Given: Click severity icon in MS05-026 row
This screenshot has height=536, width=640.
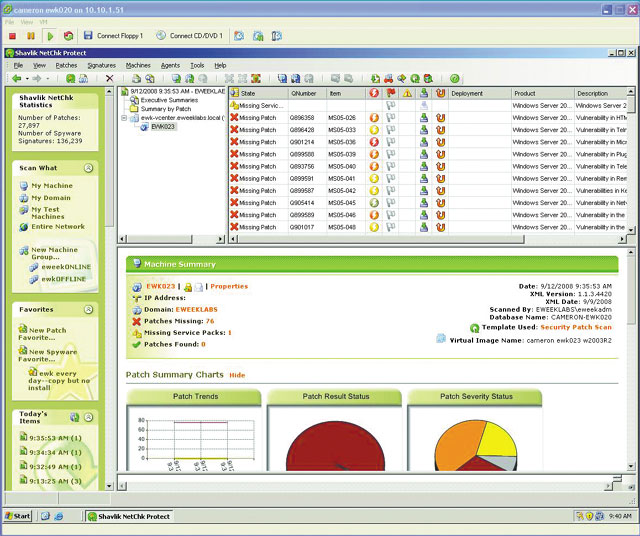Looking at the screenshot, I should (374, 118).
